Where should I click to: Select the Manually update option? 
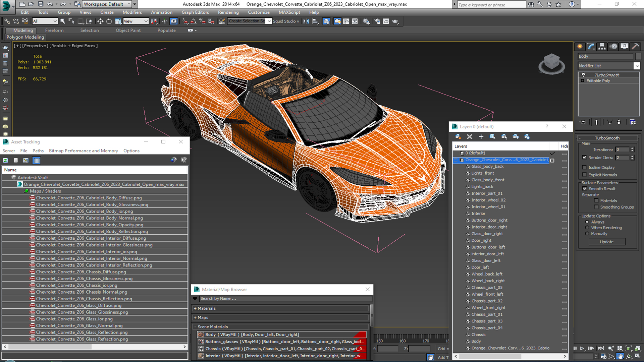(587, 234)
